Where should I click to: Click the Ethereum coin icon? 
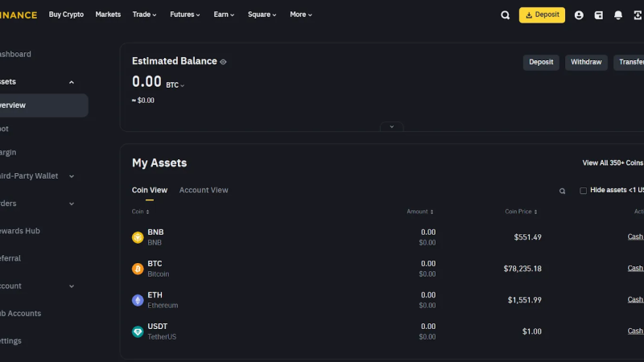click(x=138, y=300)
